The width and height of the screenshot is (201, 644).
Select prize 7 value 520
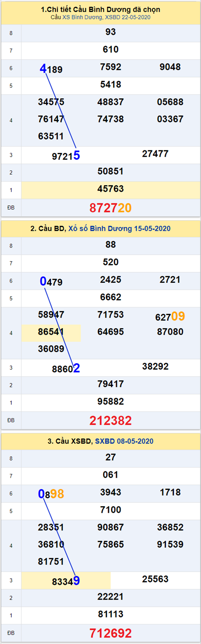click(111, 262)
